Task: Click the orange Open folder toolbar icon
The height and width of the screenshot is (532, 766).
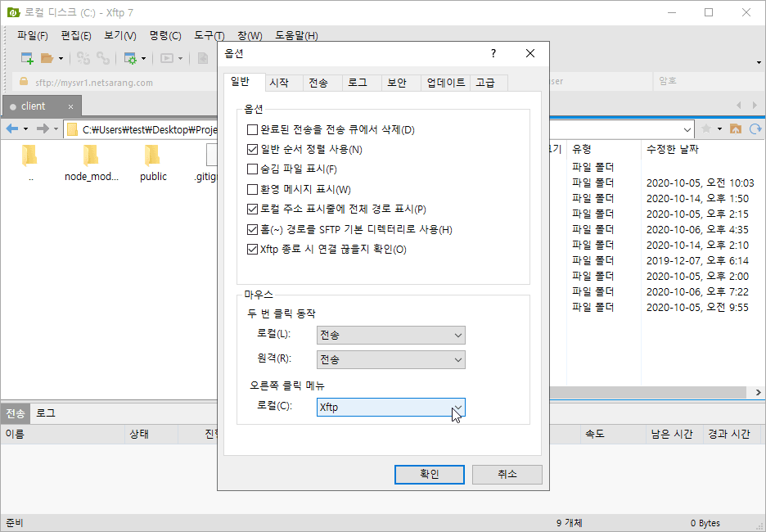Action: click(47, 59)
